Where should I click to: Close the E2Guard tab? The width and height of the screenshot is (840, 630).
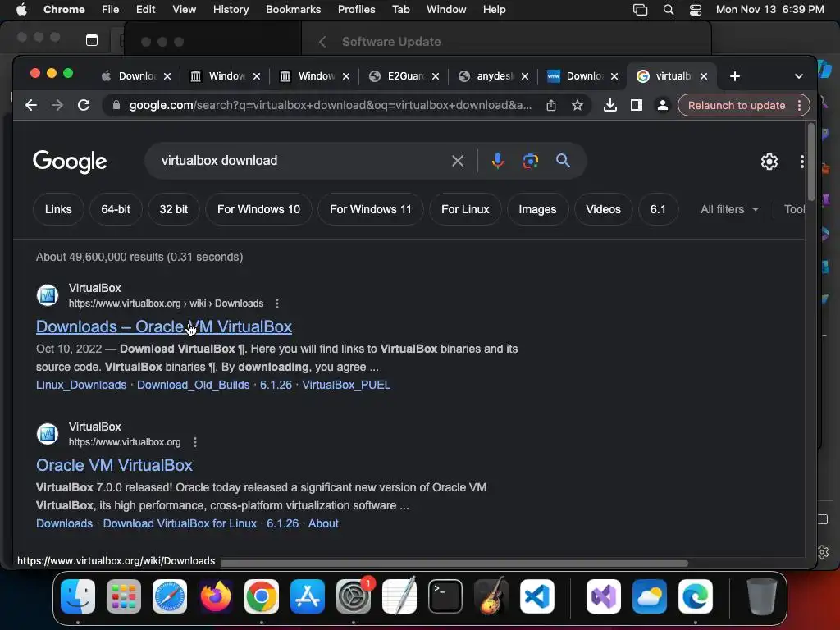(436, 76)
